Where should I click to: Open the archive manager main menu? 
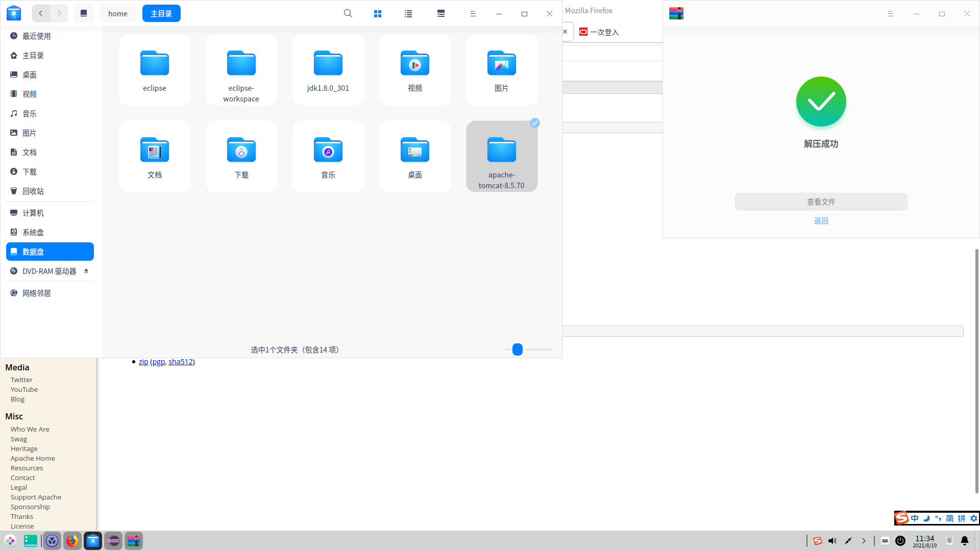[890, 14]
